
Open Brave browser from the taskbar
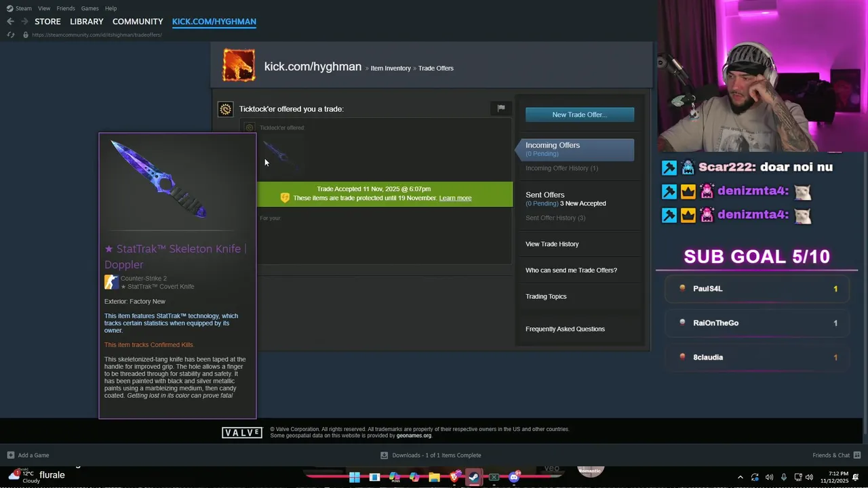(454, 478)
